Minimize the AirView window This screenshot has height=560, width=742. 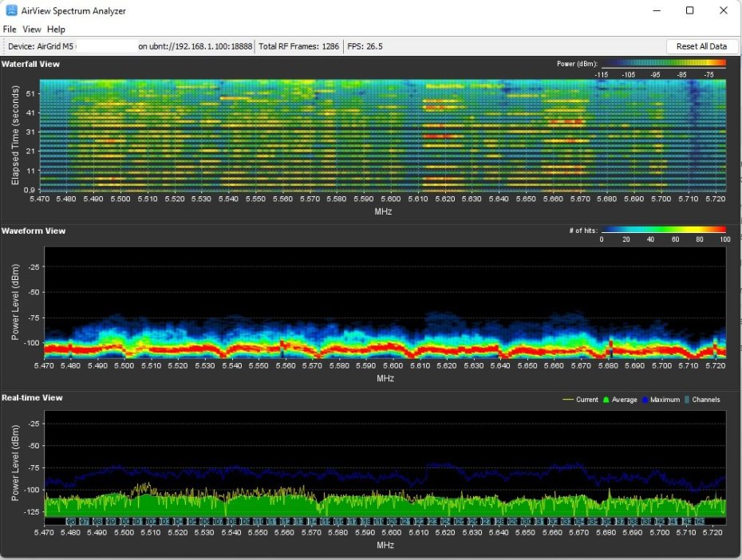point(657,11)
